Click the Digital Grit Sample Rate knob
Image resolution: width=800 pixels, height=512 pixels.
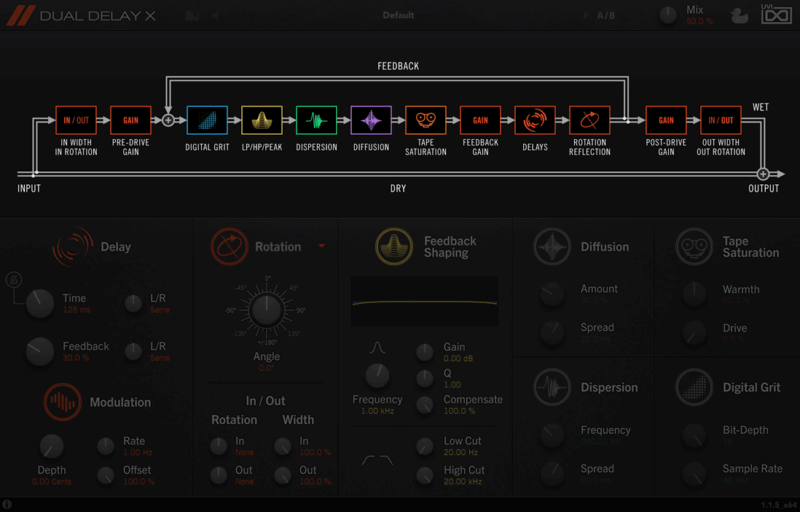click(694, 474)
